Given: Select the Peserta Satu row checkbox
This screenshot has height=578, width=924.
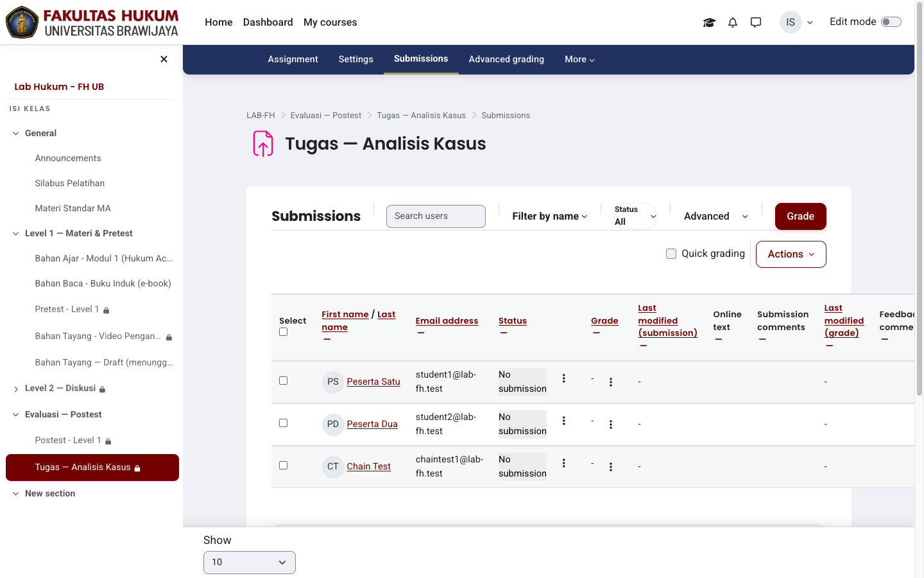Looking at the screenshot, I should [x=284, y=381].
